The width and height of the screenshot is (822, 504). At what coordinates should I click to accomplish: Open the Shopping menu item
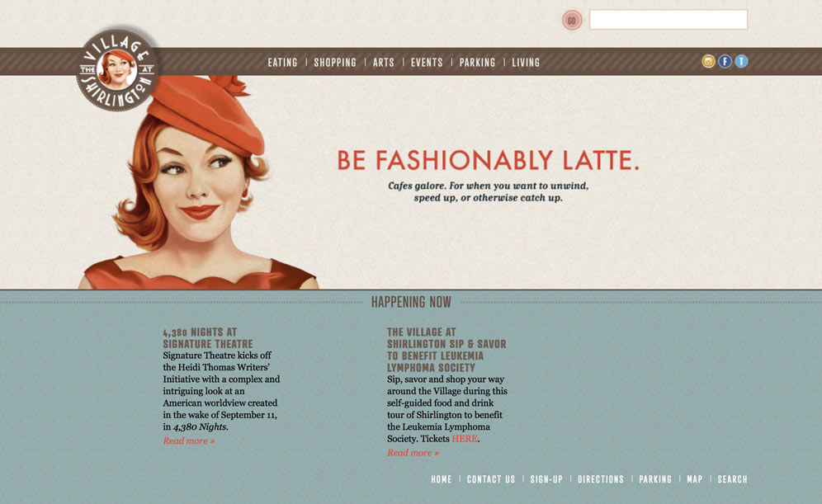click(335, 63)
